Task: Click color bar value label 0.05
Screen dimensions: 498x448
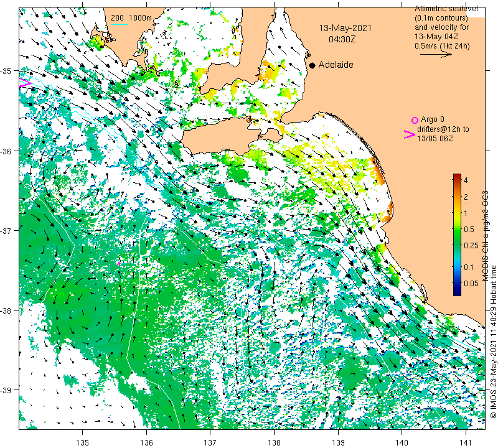Action: tap(471, 284)
